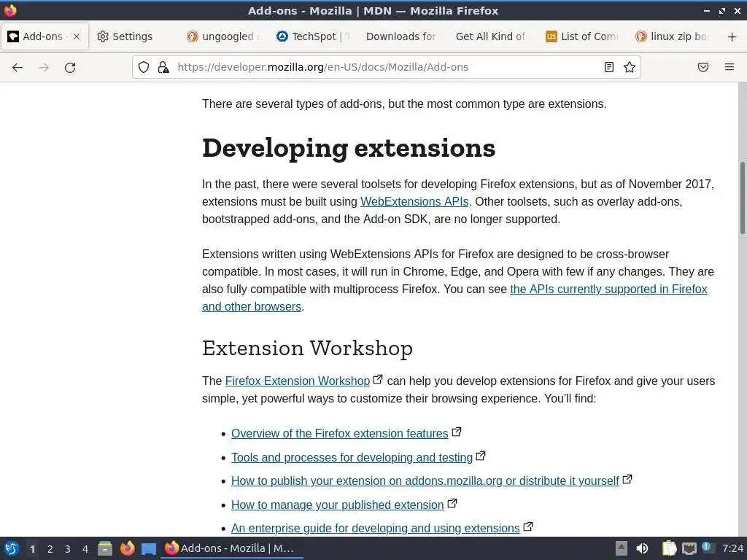Switch to linux zip tab

pos(673,36)
